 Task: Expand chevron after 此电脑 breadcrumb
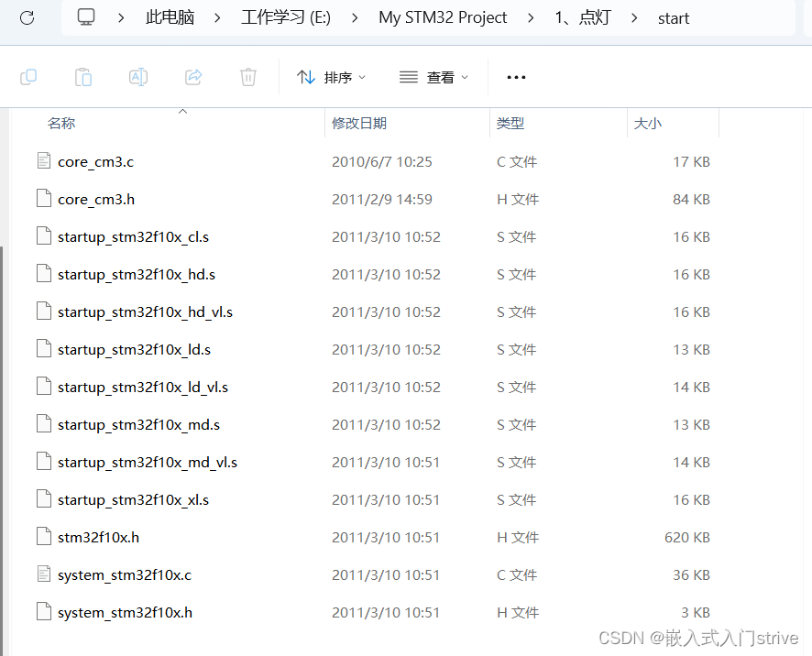point(217,18)
